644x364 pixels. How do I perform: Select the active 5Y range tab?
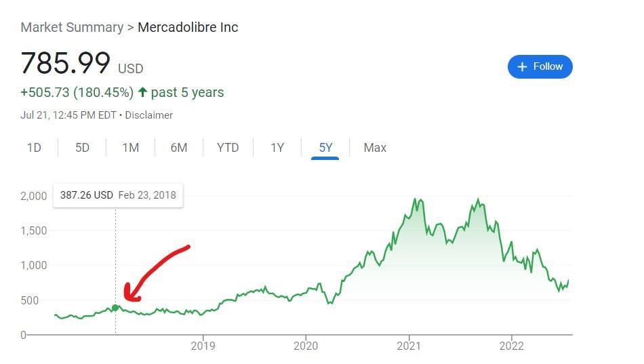click(x=325, y=148)
